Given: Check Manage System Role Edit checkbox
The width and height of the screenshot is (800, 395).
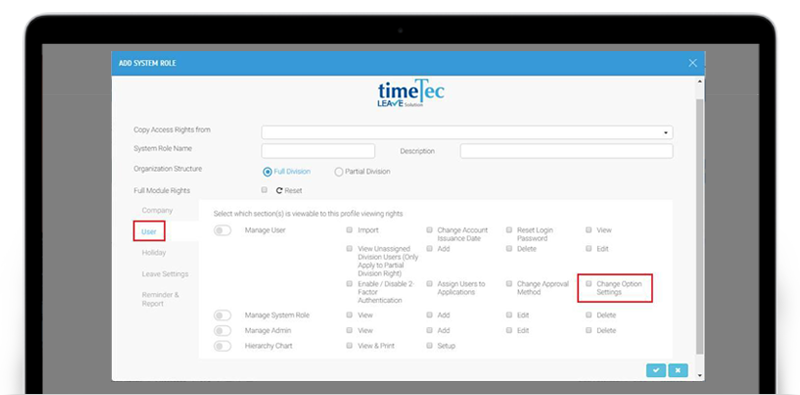Looking at the screenshot, I should coord(509,315).
